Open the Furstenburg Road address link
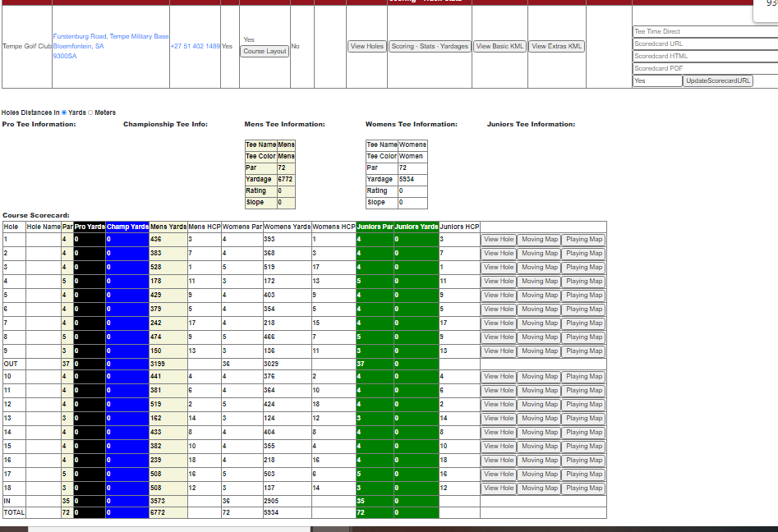Screen dimensions: 778x532 click(x=111, y=46)
